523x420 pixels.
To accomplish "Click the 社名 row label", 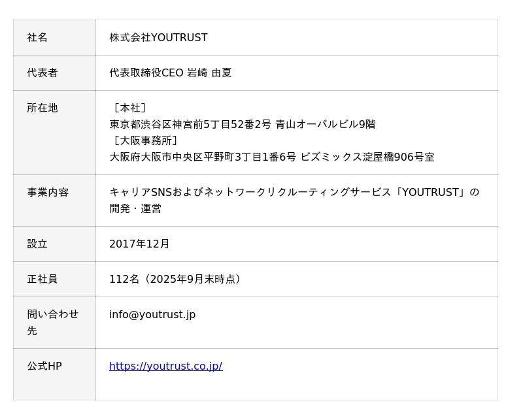I will pyautogui.click(x=37, y=37).
